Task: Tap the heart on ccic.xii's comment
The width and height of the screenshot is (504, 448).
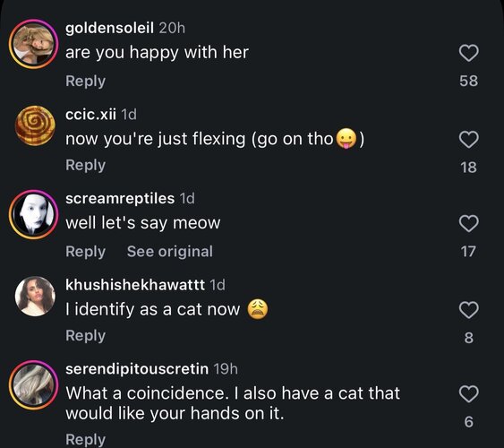Action: (469, 140)
